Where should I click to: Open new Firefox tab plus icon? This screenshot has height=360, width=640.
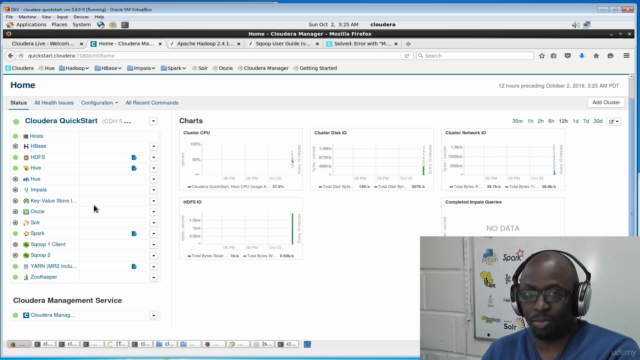[x=408, y=44]
